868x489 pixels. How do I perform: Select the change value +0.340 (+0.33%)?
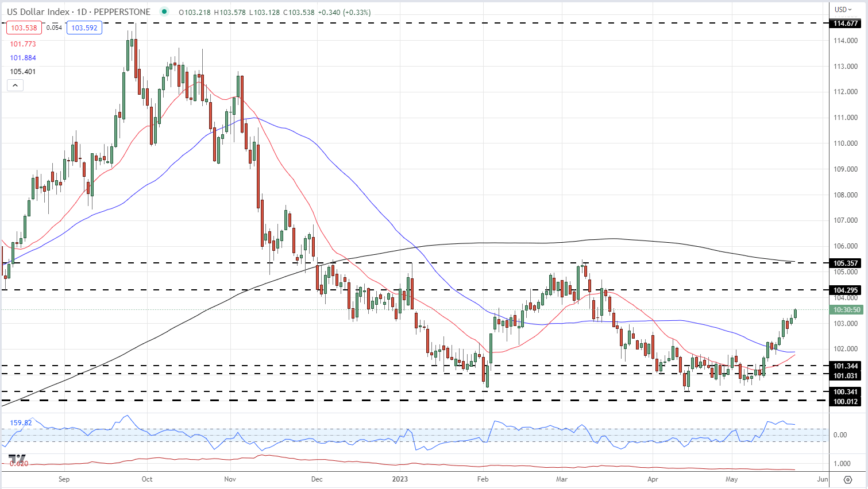344,12
